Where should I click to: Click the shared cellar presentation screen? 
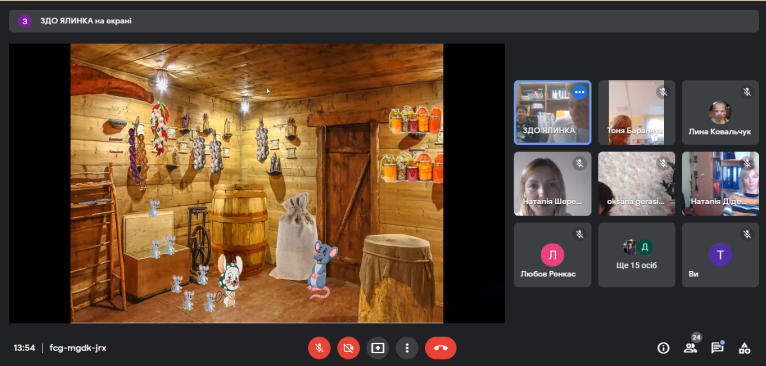coord(257,183)
